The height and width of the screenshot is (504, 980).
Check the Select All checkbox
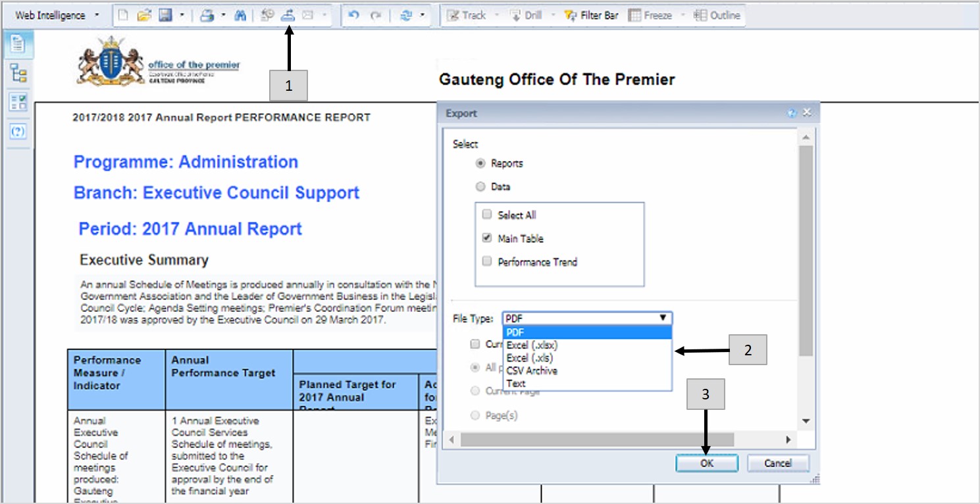[x=487, y=214]
